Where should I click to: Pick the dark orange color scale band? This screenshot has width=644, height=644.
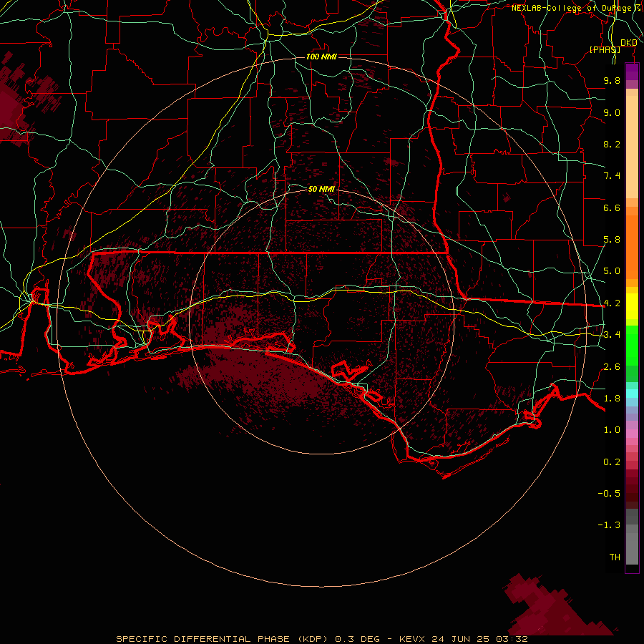pyautogui.click(x=632, y=247)
